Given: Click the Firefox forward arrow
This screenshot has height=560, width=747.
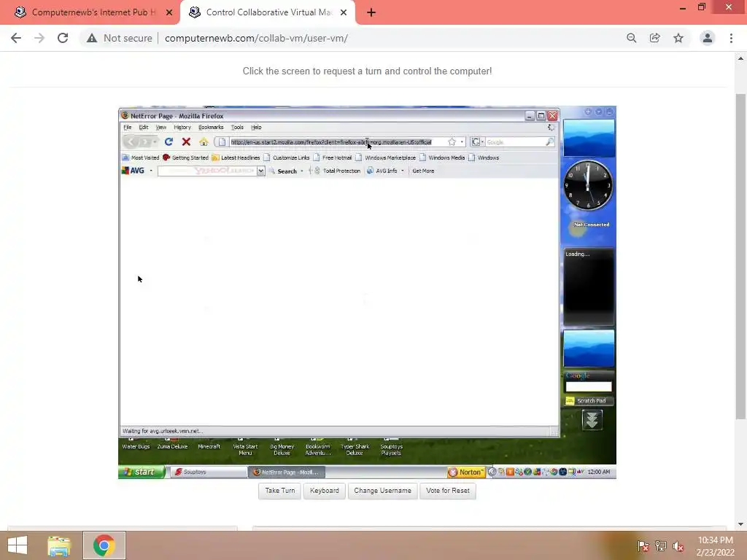Looking at the screenshot, I should point(145,142).
